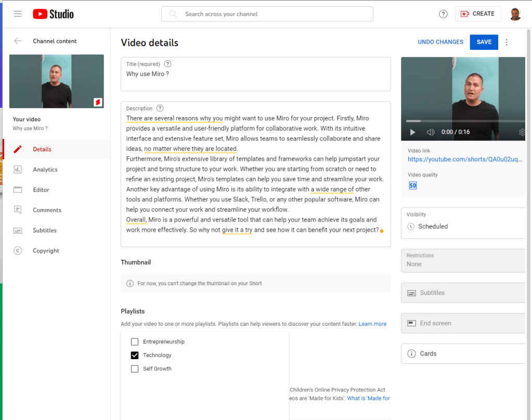The height and width of the screenshot is (420, 532).
Task: Click the thumbnail info icon
Action: pos(130,284)
